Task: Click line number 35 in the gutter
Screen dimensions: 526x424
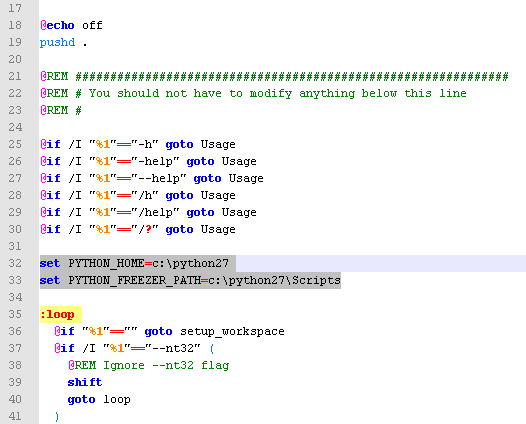Action: pyautogui.click(x=15, y=314)
